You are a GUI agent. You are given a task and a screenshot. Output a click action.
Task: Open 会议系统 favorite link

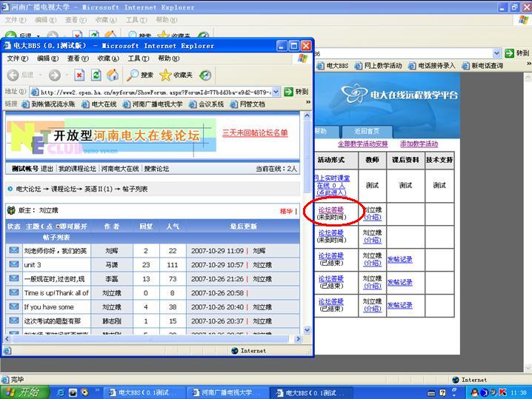(206, 104)
